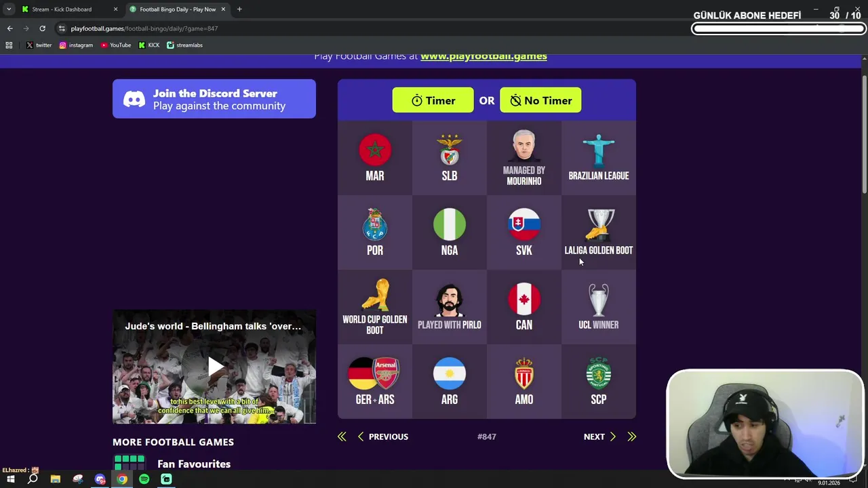Viewport: 868px width, 488px height.
Task: Play the Jude's world Bellingham video
Action: (x=214, y=367)
